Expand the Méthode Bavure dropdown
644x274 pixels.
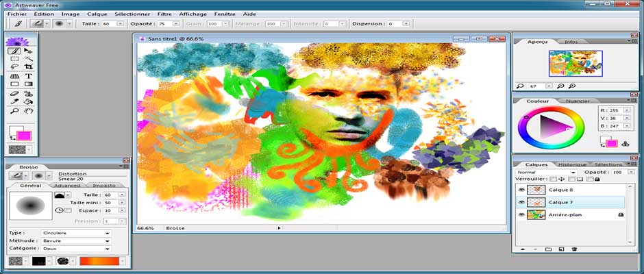click(76, 240)
